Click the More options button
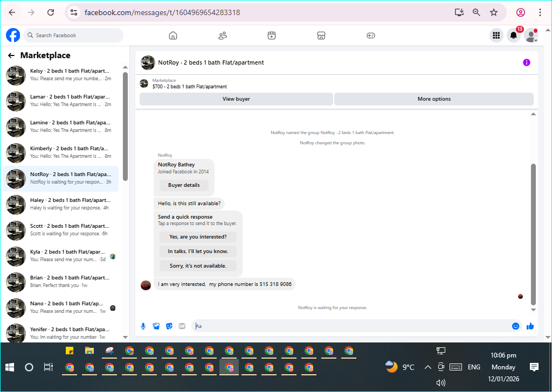The height and width of the screenshot is (392, 552). pos(434,99)
